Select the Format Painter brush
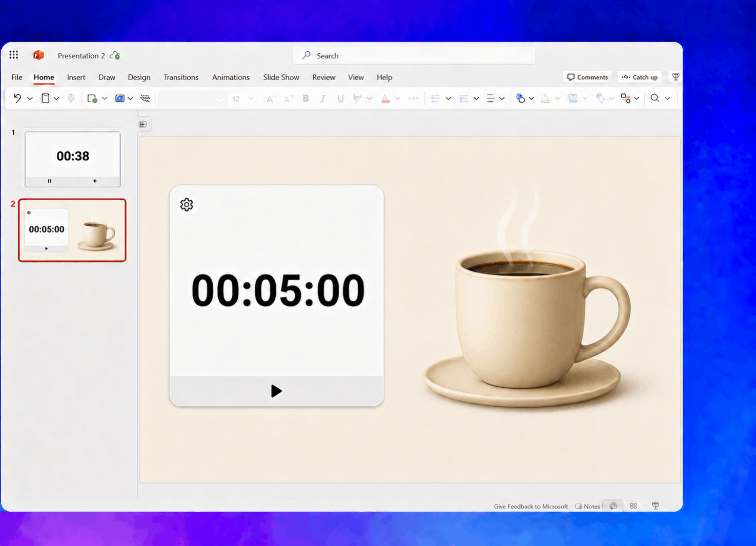The height and width of the screenshot is (546, 756). (71, 98)
